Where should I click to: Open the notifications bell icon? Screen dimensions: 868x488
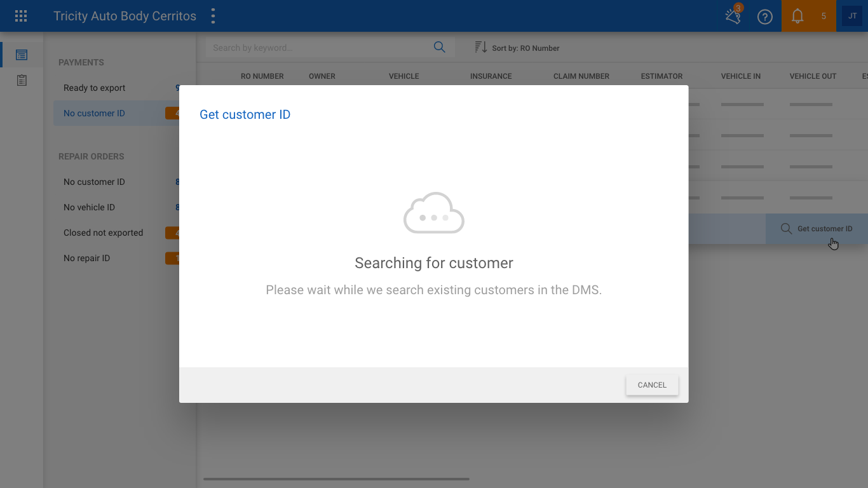click(x=797, y=17)
